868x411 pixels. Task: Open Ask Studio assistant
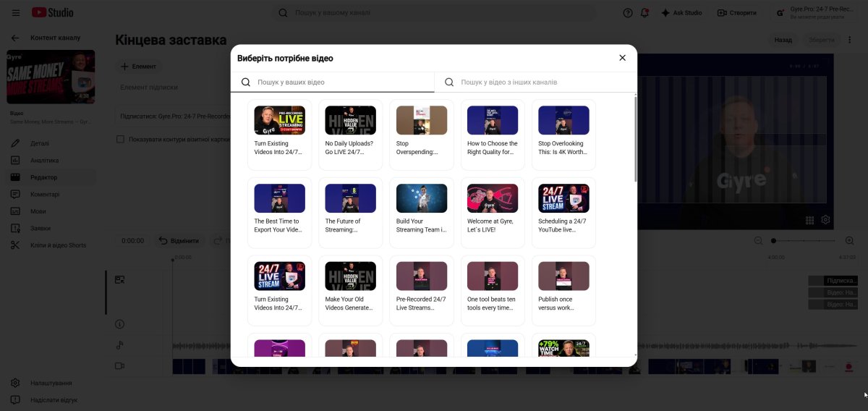click(x=681, y=13)
